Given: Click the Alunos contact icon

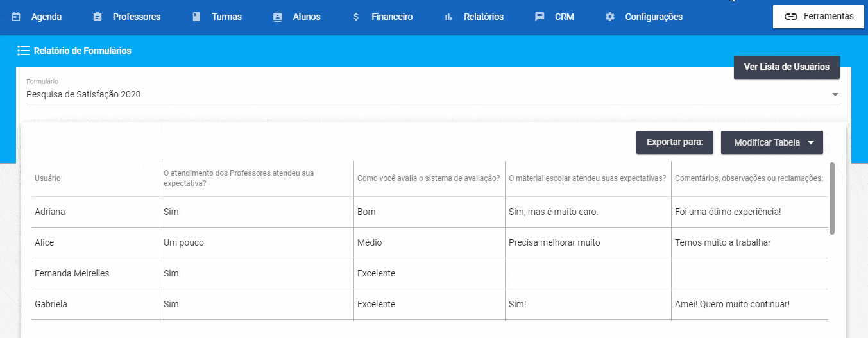Looking at the screenshot, I should click(277, 17).
